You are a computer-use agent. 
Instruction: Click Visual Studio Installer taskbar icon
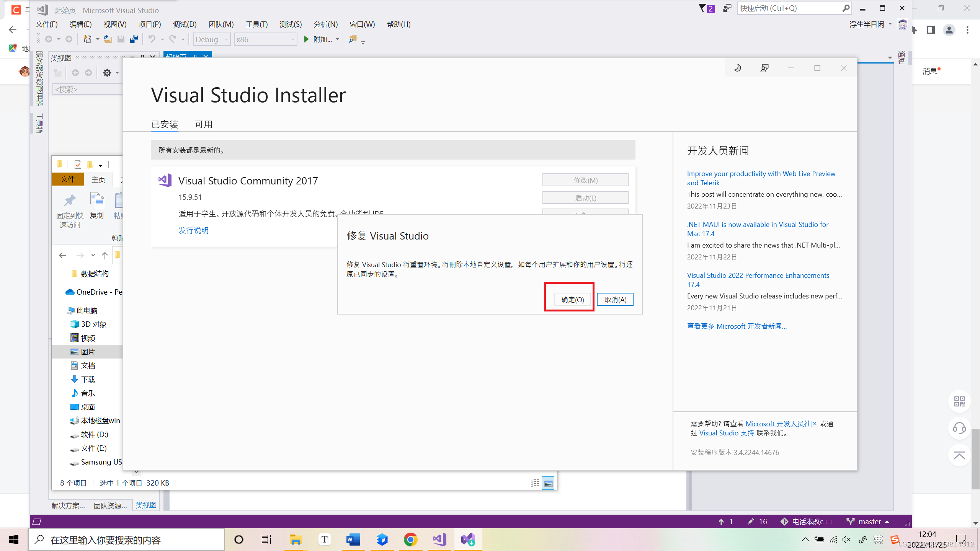tap(468, 540)
